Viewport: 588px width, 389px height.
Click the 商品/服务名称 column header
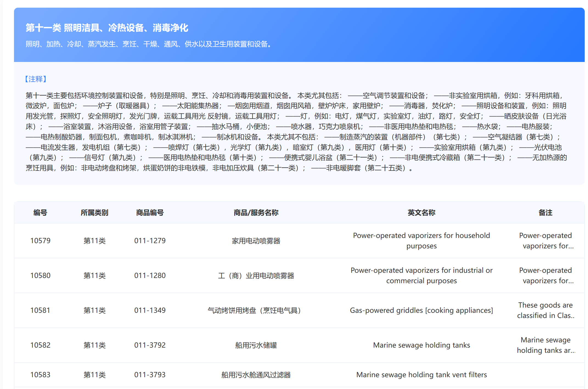(256, 213)
